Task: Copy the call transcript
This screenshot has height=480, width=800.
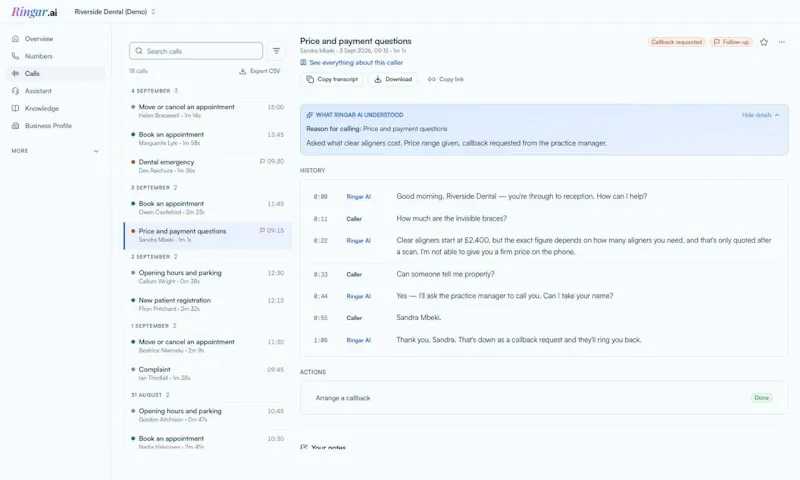Action: (x=332, y=79)
